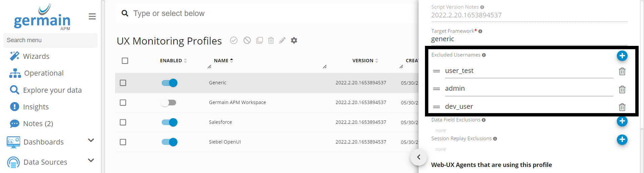
Task: Add a Session Replay Exclusion
Action: click(x=622, y=140)
